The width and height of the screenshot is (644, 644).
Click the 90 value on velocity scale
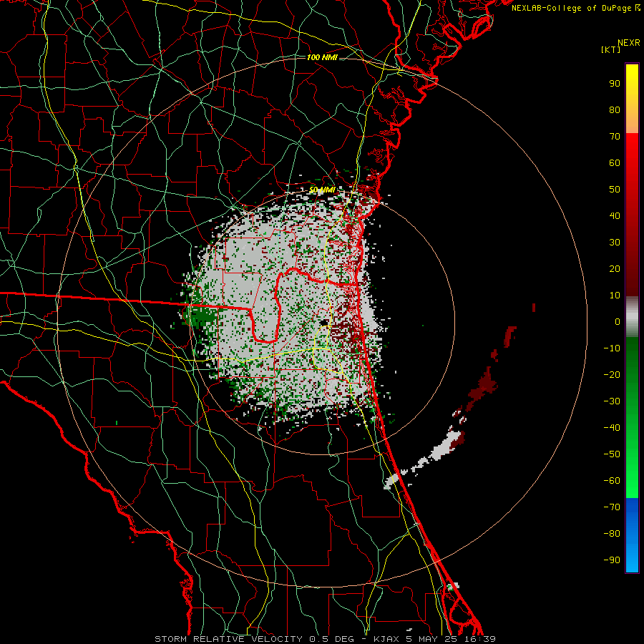(x=615, y=84)
